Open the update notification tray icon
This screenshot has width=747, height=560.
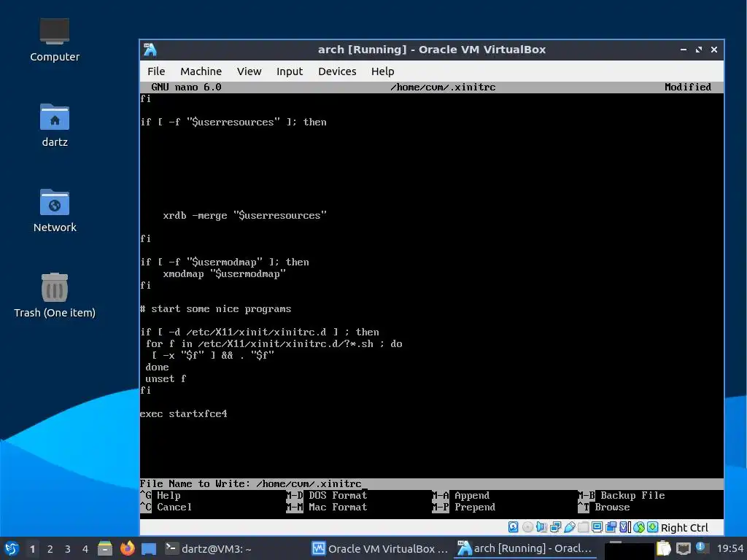[x=701, y=547]
